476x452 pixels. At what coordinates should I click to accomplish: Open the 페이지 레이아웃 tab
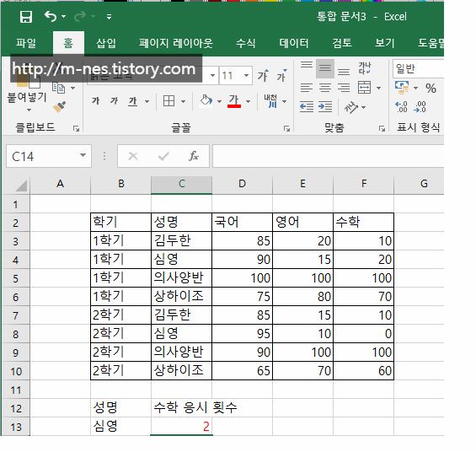coord(176,43)
